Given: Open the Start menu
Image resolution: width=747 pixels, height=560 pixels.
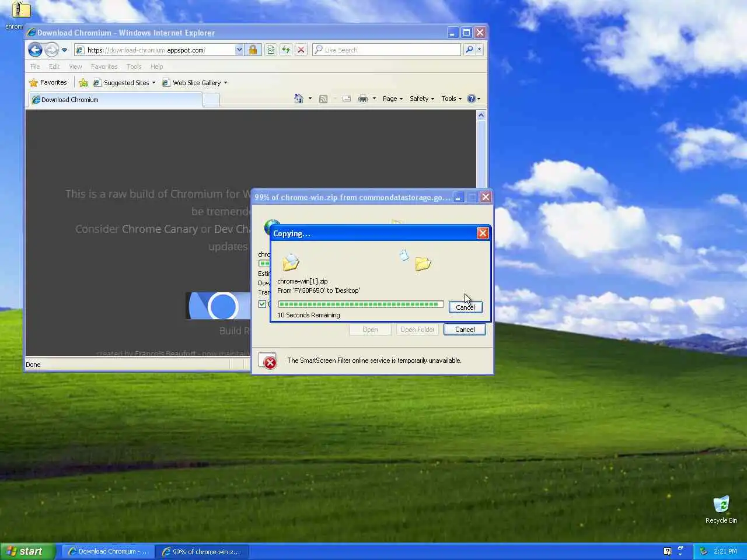Looking at the screenshot, I should [28, 551].
